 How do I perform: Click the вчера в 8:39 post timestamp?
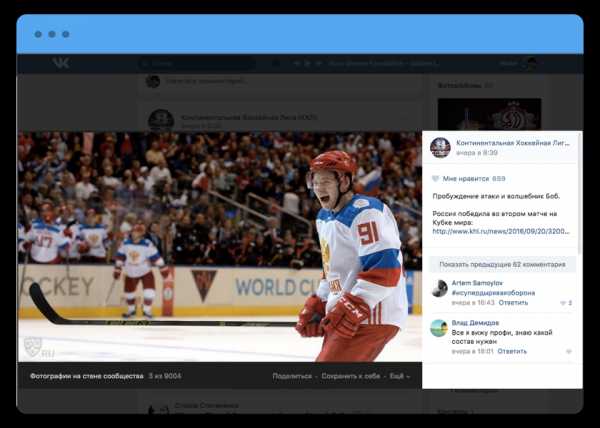[x=477, y=153]
